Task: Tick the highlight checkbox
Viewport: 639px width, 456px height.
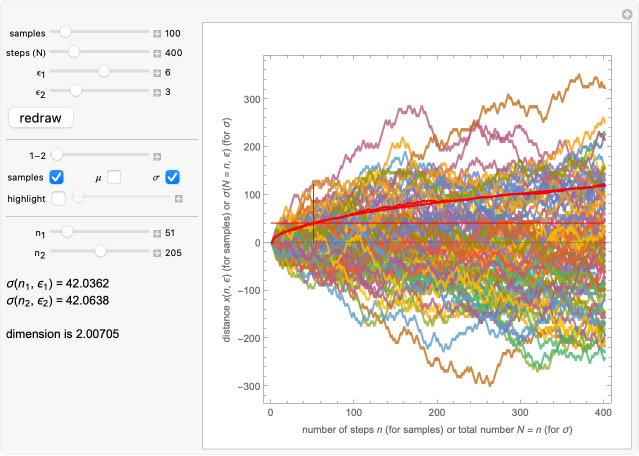Action: [57, 198]
